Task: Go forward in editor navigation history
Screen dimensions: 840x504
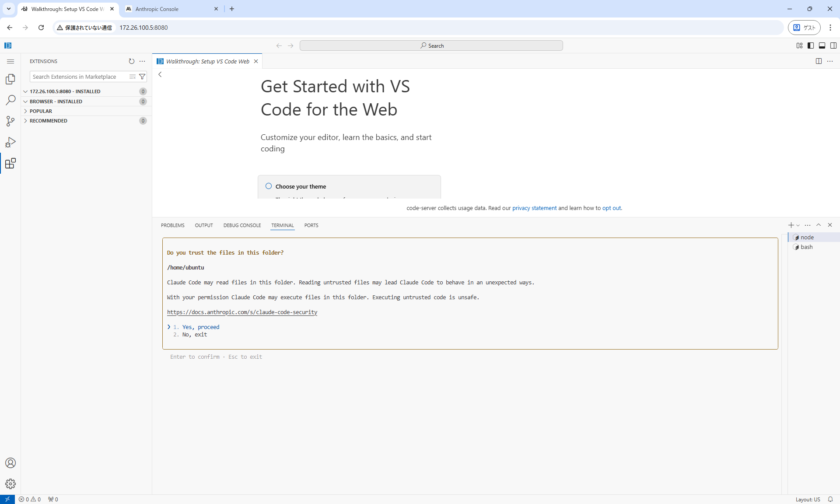Action: tap(290, 45)
